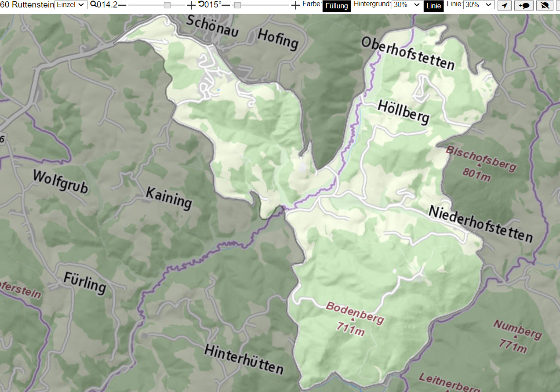Open the Einzel mode dropdown
Image resolution: width=560 pixels, height=392 pixels.
[71, 5]
